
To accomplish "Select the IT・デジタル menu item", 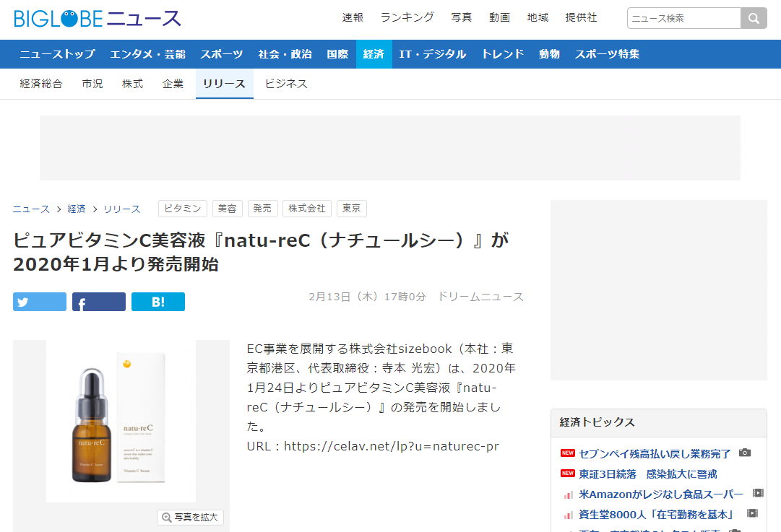I will pyautogui.click(x=433, y=54).
